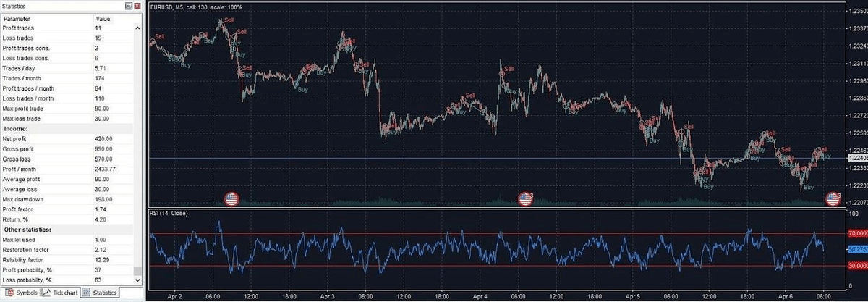The image size is (868, 302).
Task: Select the Gross profit row
Action: [67, 148]
